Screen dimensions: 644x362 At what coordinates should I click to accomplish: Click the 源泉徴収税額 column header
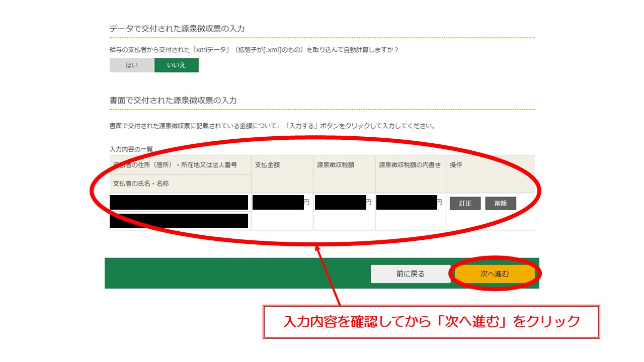pos(344,174)
